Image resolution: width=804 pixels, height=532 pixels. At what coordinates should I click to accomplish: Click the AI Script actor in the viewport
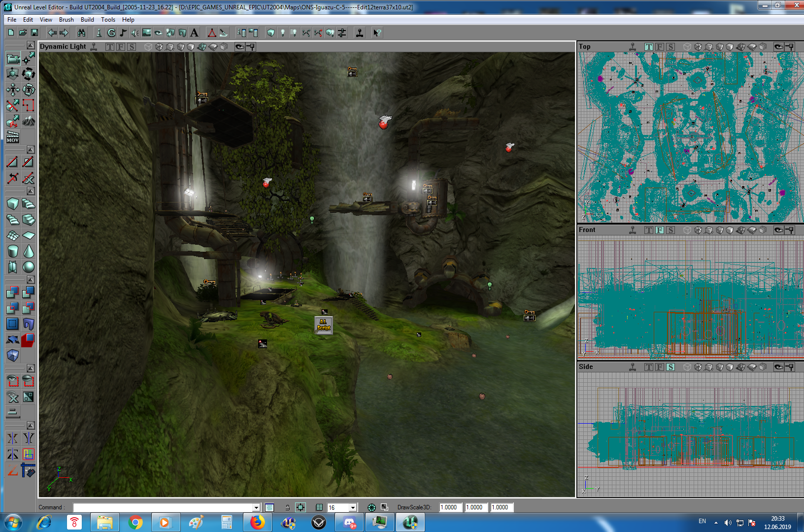click(324, 325)
